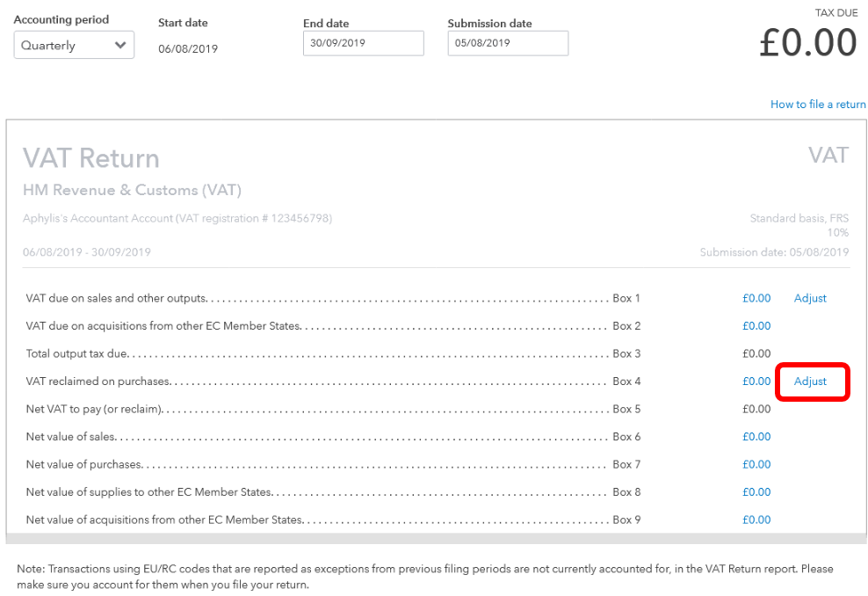This screenshot has height=596, width=868.
Task: Open Box 1 £0.00 amount link
Action: [756, 298]
